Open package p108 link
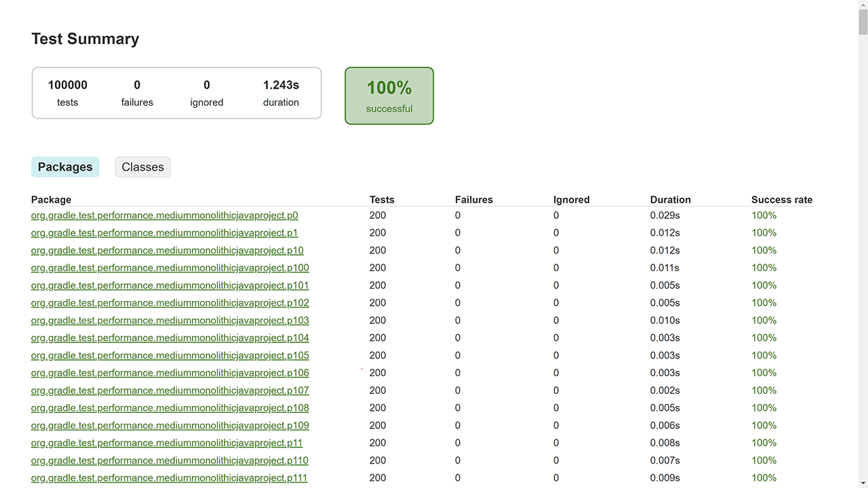Screen dimensions: 868x488 (x=170, y=408)
